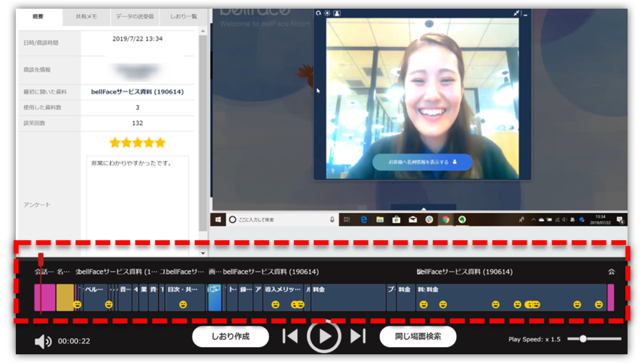Open the 概要 tab
This screenshot has width=644, height=363.
click(x=38, y=17)
